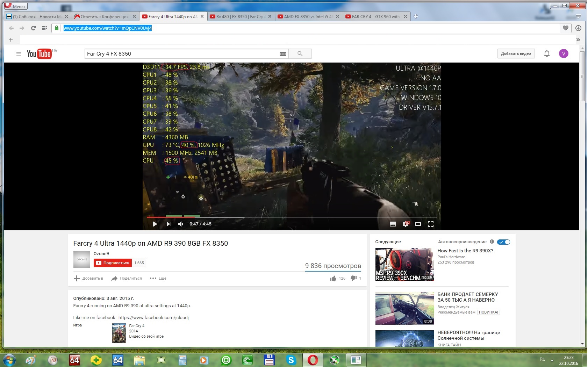Go to the YouTube home logo
This screenshot has height=367, width=588.
pyautogui.click(x=39, y=53)
